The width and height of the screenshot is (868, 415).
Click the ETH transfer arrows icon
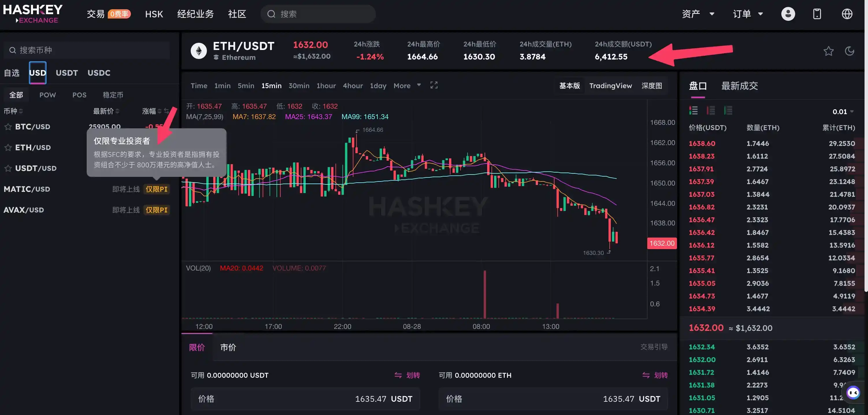[x=646, y=375]
